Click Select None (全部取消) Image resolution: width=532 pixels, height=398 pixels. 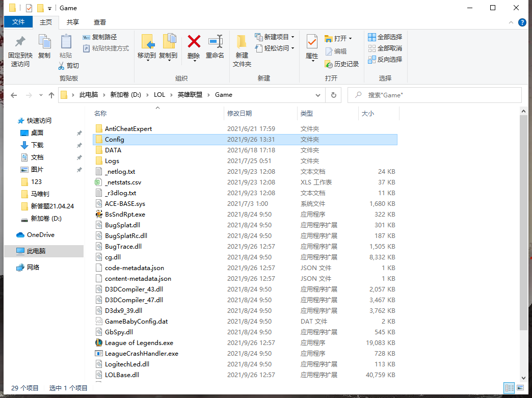click(x=385, y=48)
